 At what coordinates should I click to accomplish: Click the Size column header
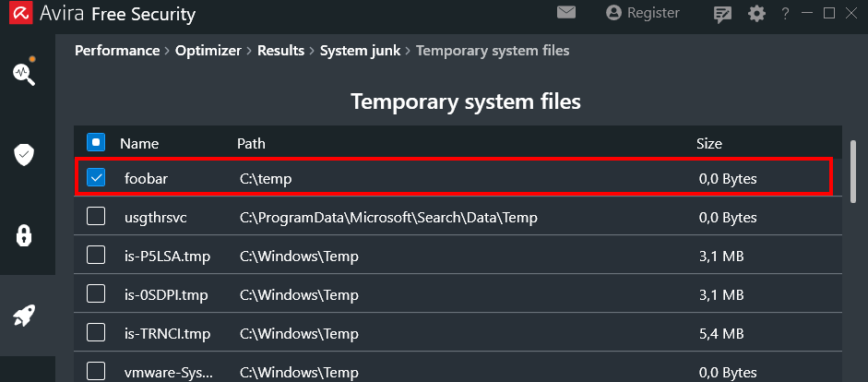point(709,144)
